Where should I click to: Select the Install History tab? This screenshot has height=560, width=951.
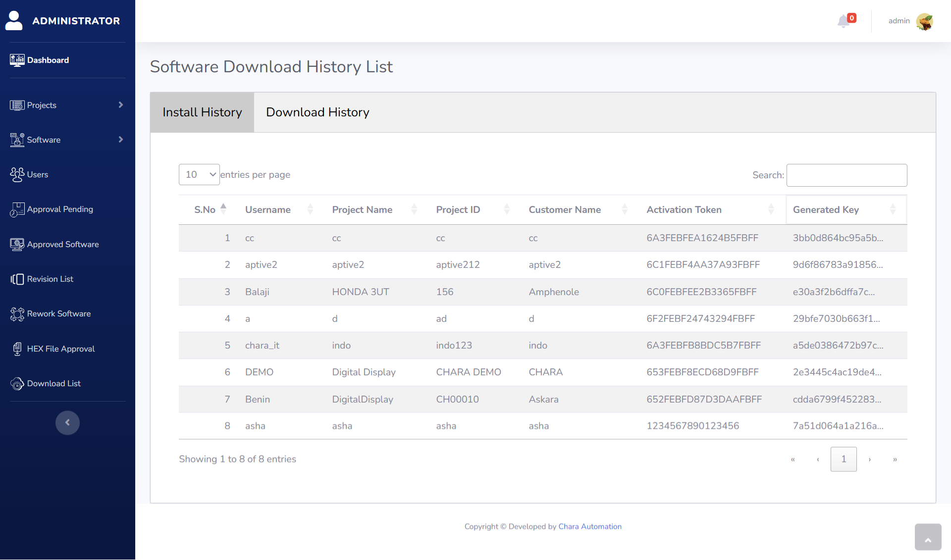pos(202,112)
